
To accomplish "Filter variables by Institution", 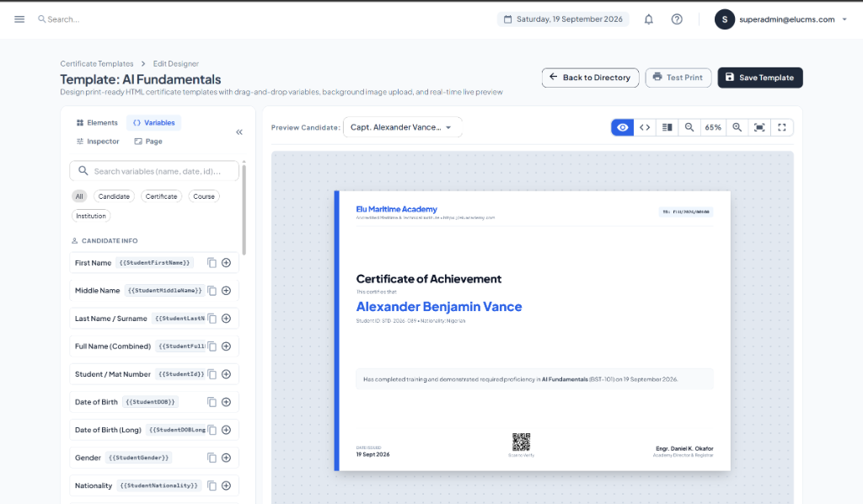I will point(91,217).
